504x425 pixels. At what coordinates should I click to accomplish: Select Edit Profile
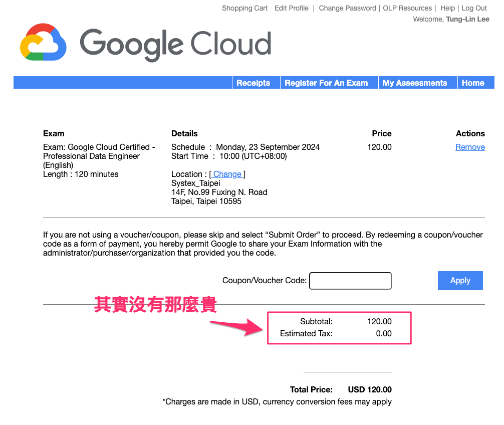pyautogui.click(x=291, y=8)
